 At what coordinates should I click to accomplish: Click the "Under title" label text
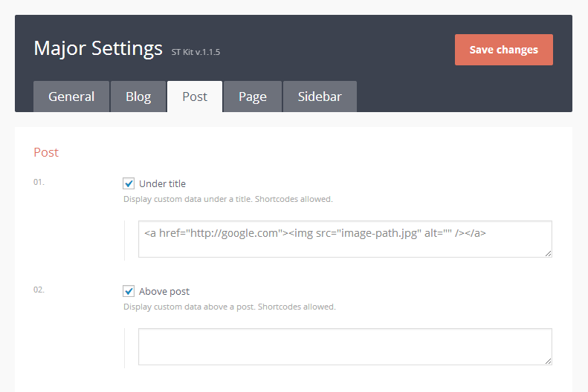[x=162, y=183]
